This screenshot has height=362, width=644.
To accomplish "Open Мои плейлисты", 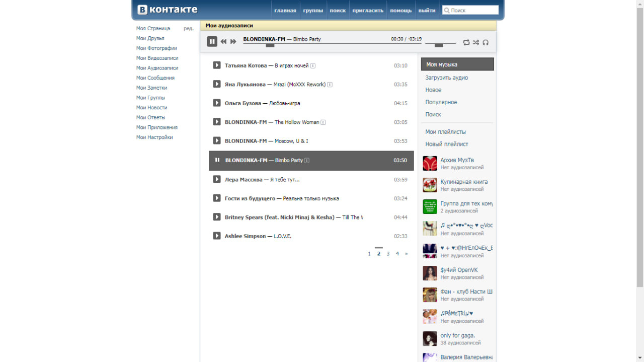I will [446, 132].
